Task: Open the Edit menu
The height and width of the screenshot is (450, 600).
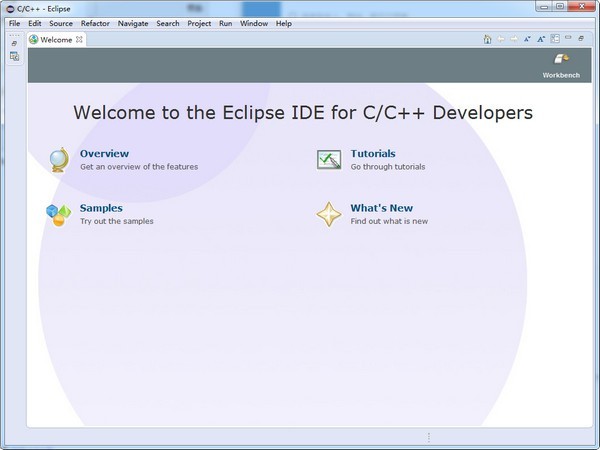Action: 34,23
